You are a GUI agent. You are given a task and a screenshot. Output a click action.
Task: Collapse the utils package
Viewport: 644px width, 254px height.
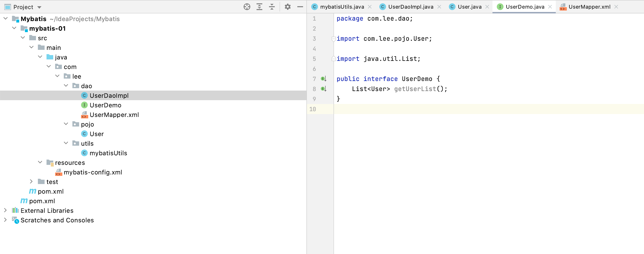click(x=66, y=143)
